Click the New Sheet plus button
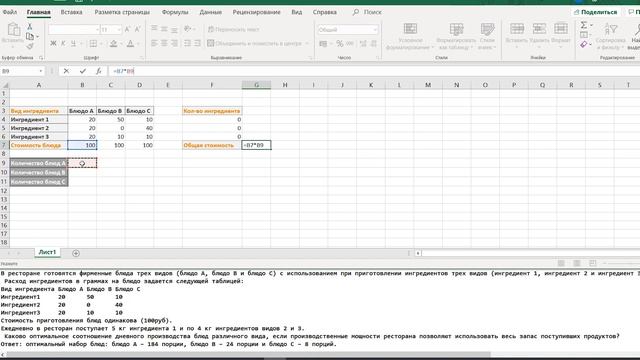Image resolution: width=640 pixels, height=360 pixels. (x=76, y=253)
